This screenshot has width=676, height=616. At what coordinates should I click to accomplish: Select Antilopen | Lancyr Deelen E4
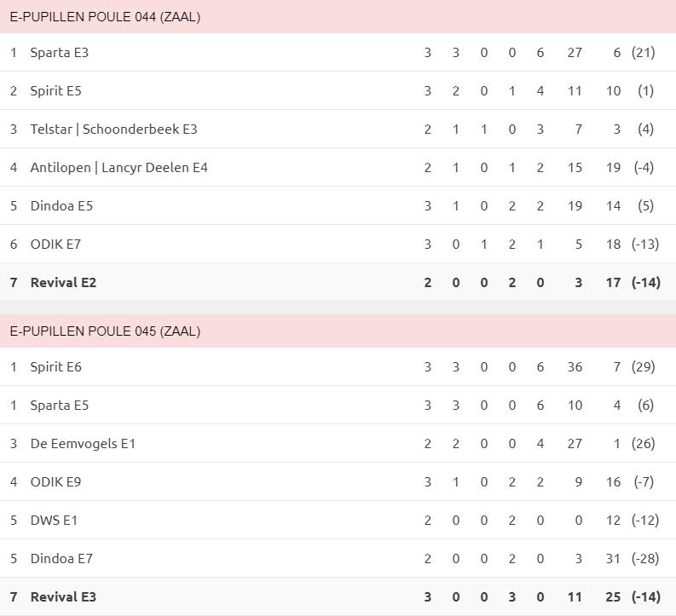(118, 168)
